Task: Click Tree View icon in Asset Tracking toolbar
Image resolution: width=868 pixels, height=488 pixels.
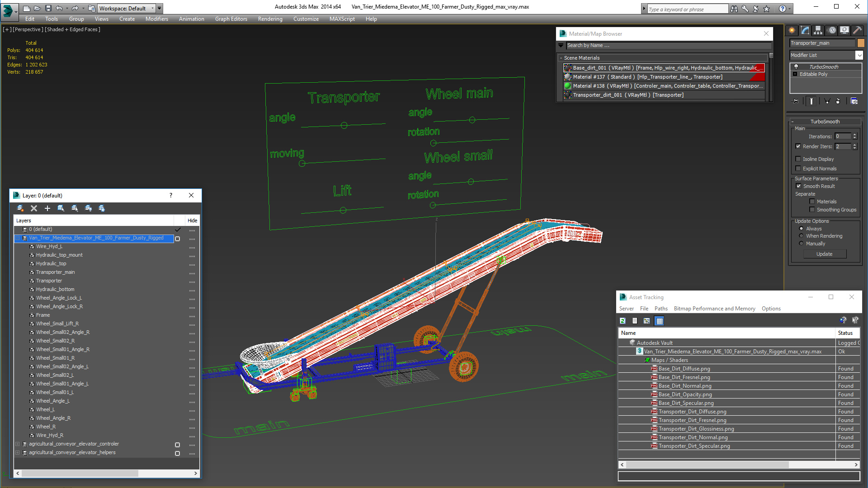Action: pos(647,321)
